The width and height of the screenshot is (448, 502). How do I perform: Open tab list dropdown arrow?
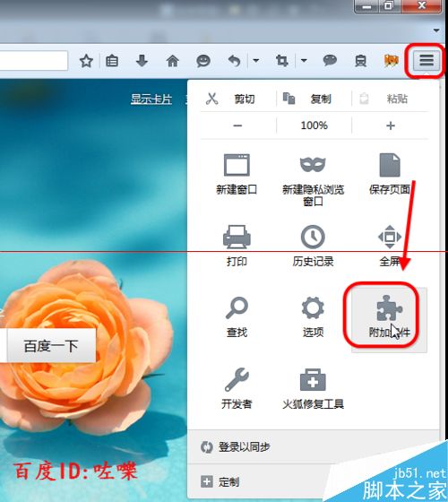pyautogui.click(x=436, y=30)
